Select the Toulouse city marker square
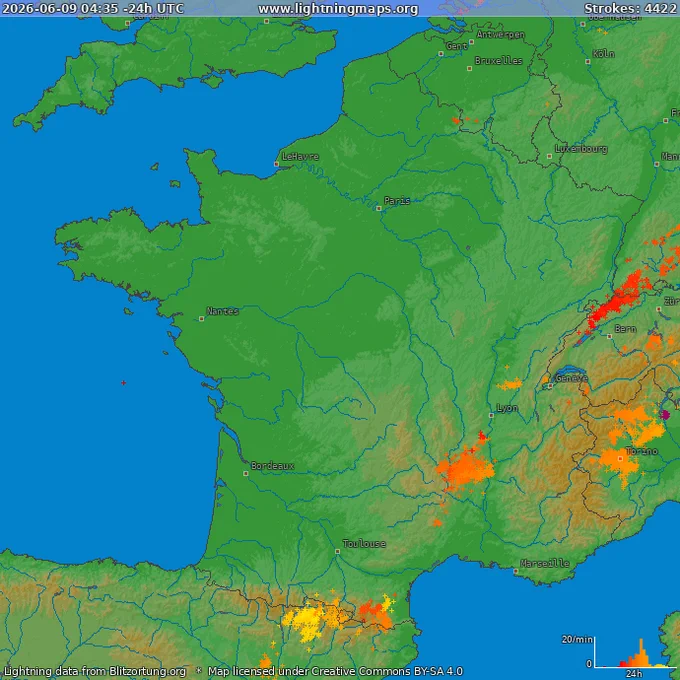Image resolution: width=680 pixels, height=680 pixels. [337, 552]
